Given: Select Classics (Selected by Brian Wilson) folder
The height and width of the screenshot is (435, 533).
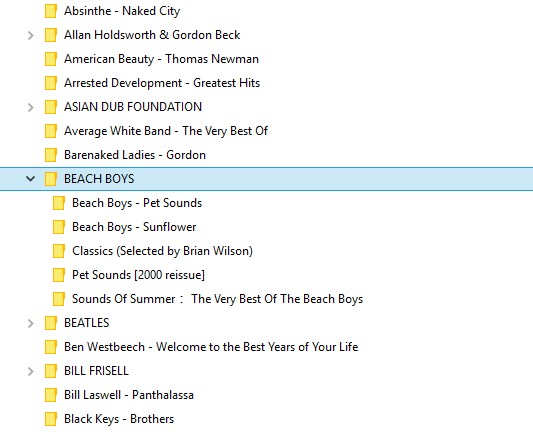Looking at the screenshot, I should click(162, 251).
